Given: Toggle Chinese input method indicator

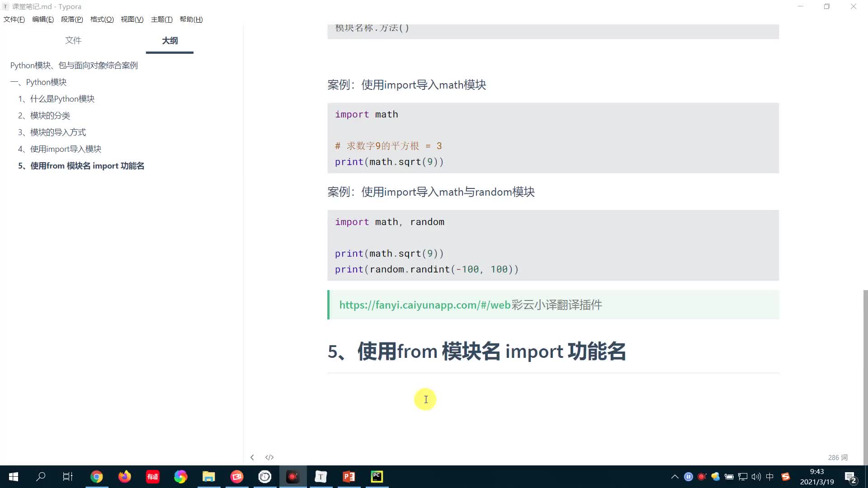Looking at the screenshot, I should coord(770,477).
